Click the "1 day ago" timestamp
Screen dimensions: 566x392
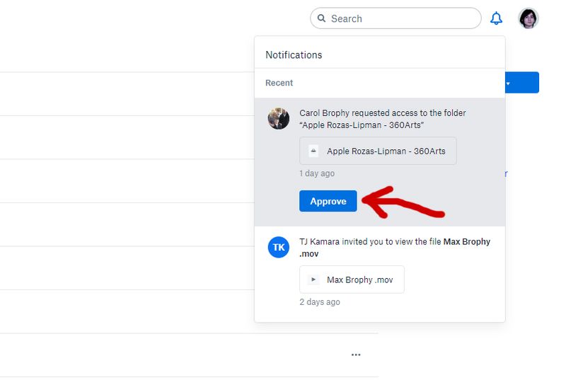coord(317,173)
